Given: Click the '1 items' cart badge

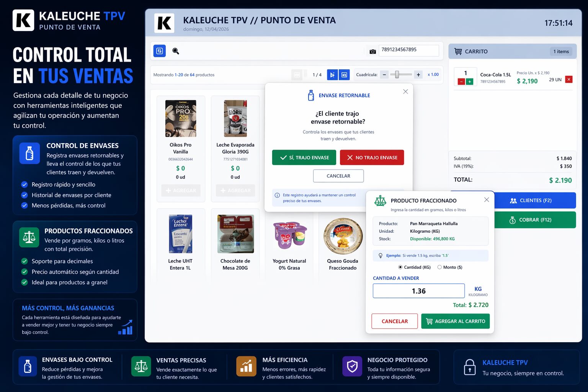Looking at the screenshot, I should [561, 51].
